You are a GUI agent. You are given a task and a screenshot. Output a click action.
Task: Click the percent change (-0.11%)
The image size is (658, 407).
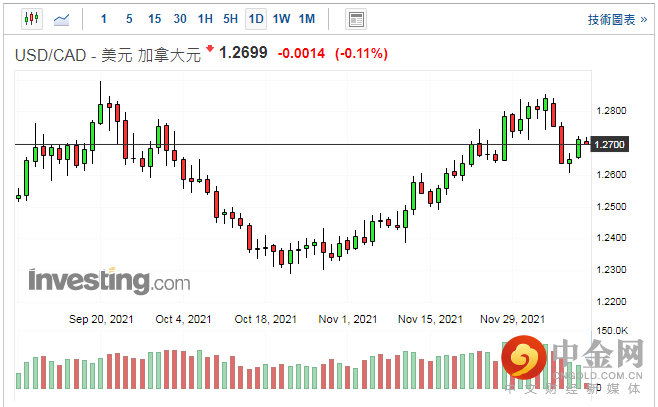pos(361,53)
